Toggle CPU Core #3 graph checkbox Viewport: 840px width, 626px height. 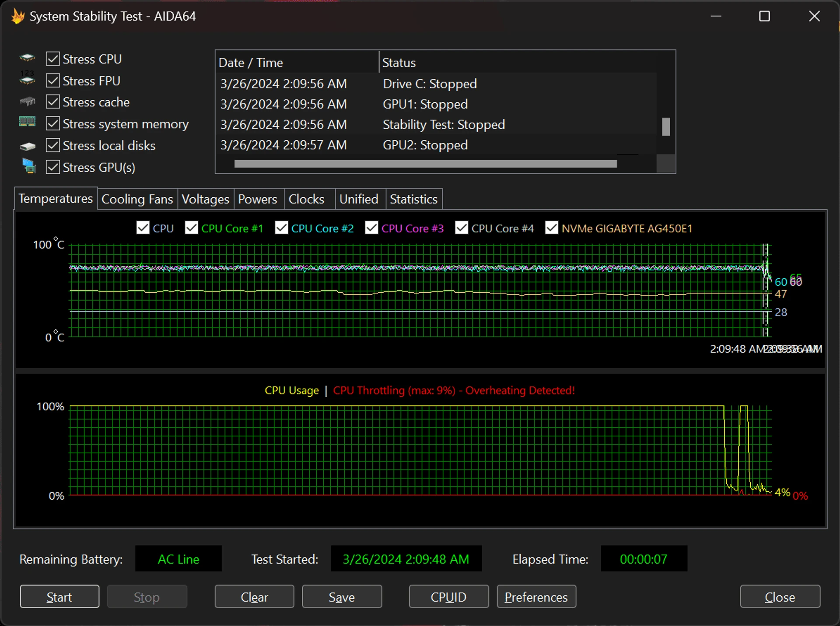coord(371,228)
